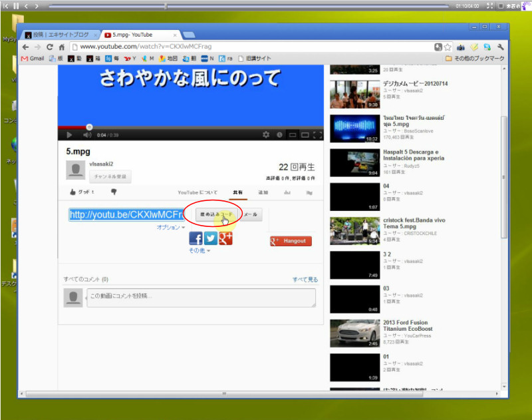Click the watch later clock icon

tap(279, 135)
